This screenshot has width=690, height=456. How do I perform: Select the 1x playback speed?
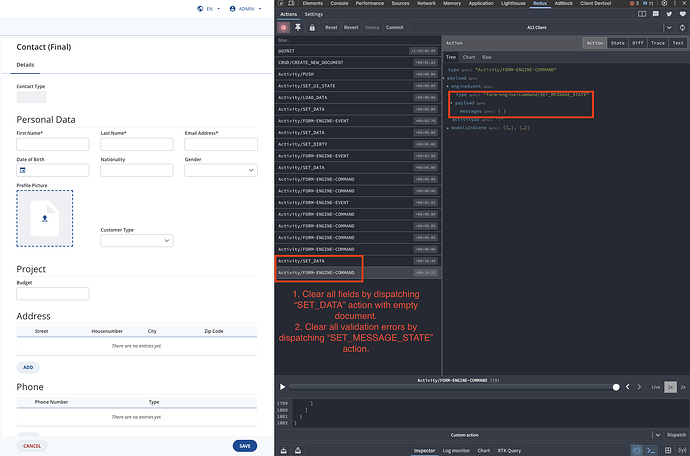click(x=670, y=387)
